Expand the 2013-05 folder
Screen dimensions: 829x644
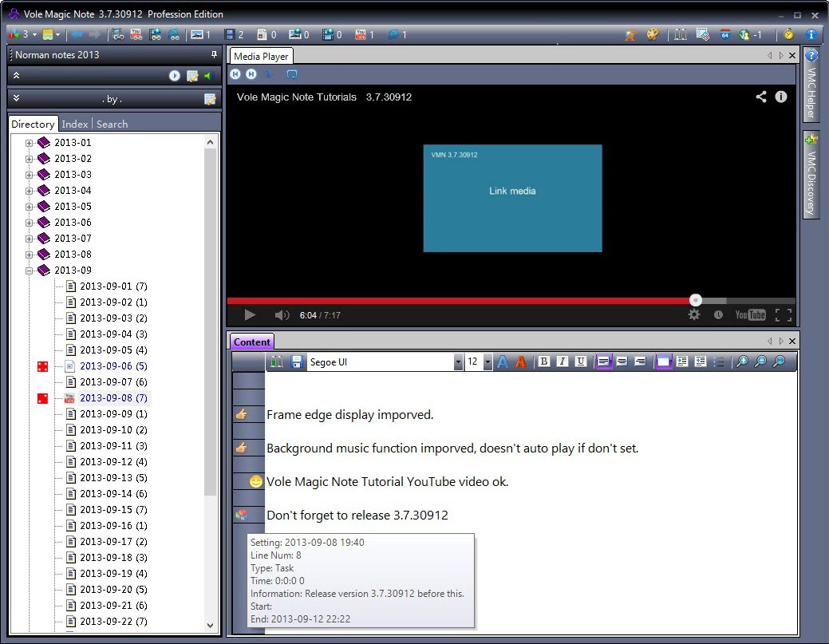pyautogui.click(x=29, y=207)
